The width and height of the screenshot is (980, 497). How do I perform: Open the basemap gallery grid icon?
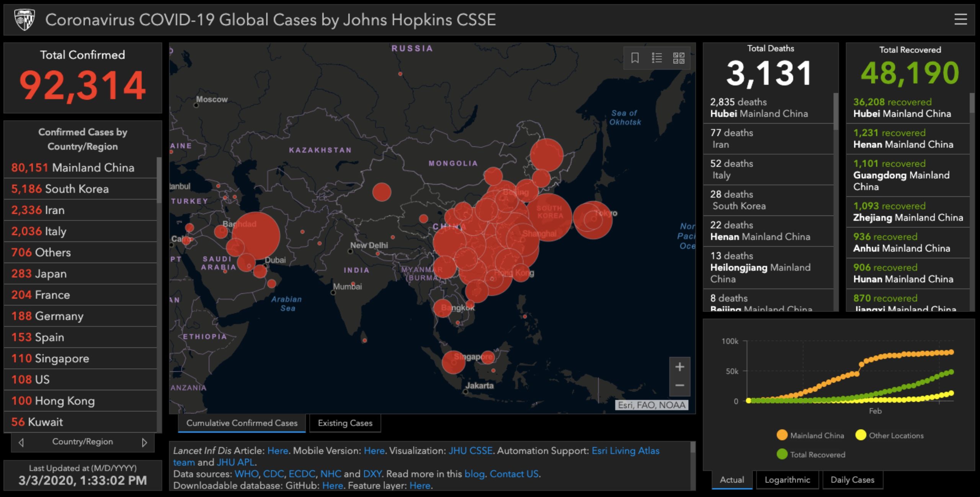click(x=679, y=58)
